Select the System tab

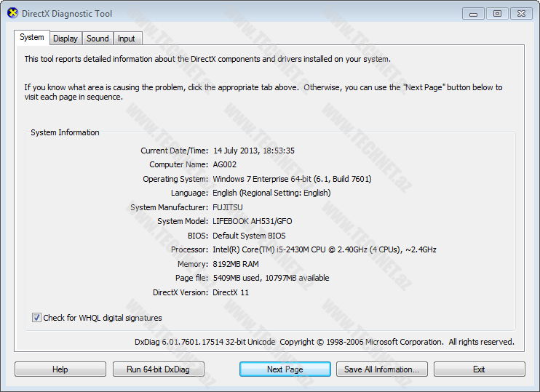32,38
